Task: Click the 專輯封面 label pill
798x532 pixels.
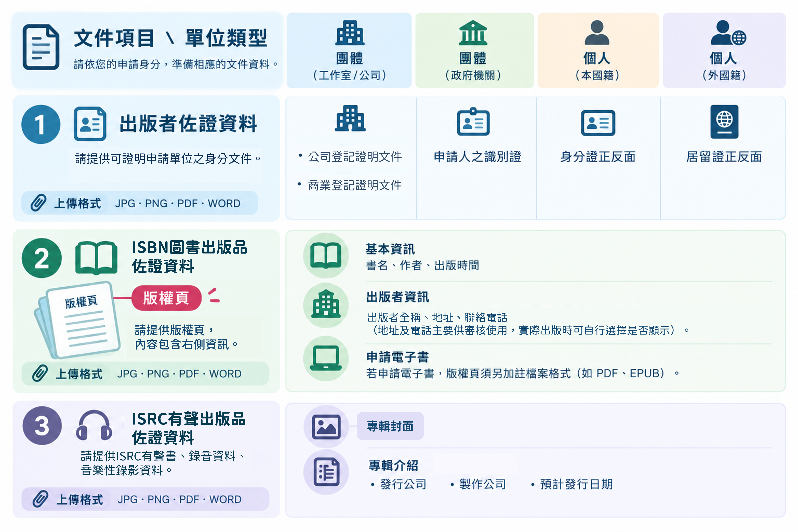Action: pyautogui.click(x=390, y=426)
